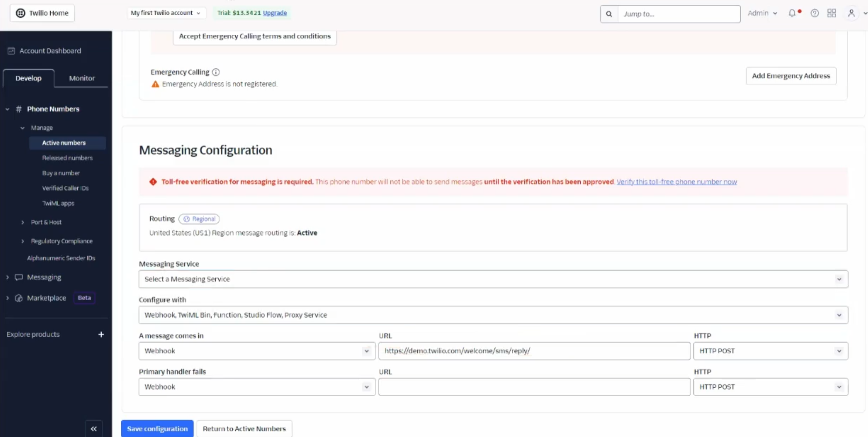Open Primary handler fails Webhook dropdown
This screenshot has width=868, height=437.
257,387
